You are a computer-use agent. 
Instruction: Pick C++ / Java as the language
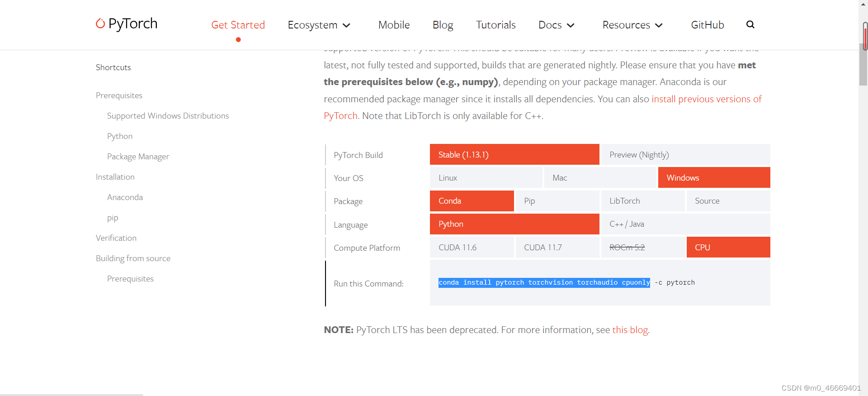tap(685, 224)
